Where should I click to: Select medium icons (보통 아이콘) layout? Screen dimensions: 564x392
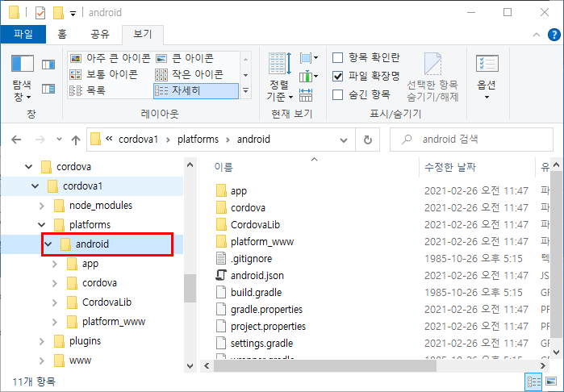(103, 74)
